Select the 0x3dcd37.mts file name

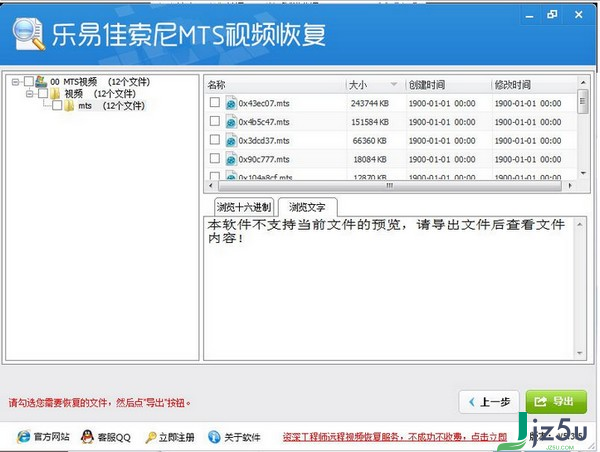pyautogui.click(x=264, y=141)
